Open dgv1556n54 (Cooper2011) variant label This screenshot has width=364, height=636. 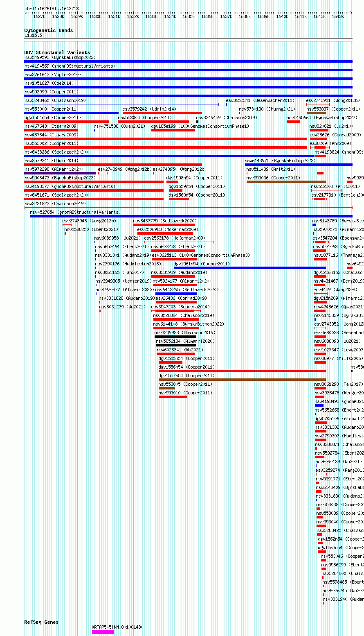tap(187, 367)
